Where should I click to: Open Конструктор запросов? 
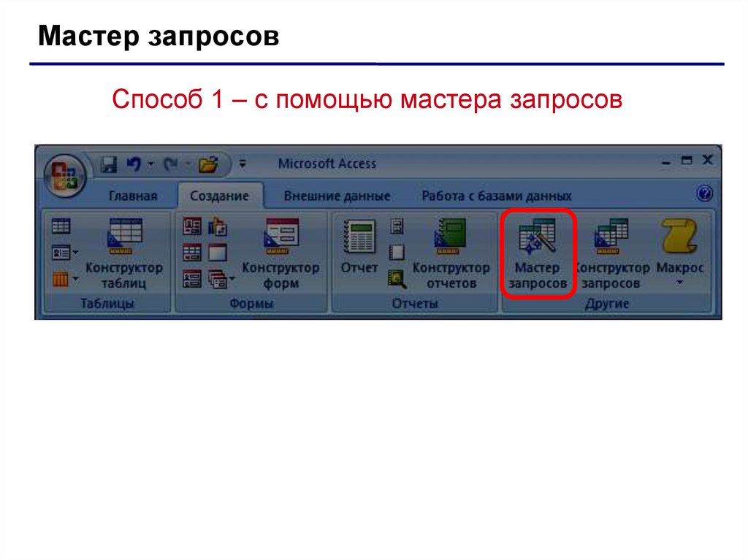[611, 253]
